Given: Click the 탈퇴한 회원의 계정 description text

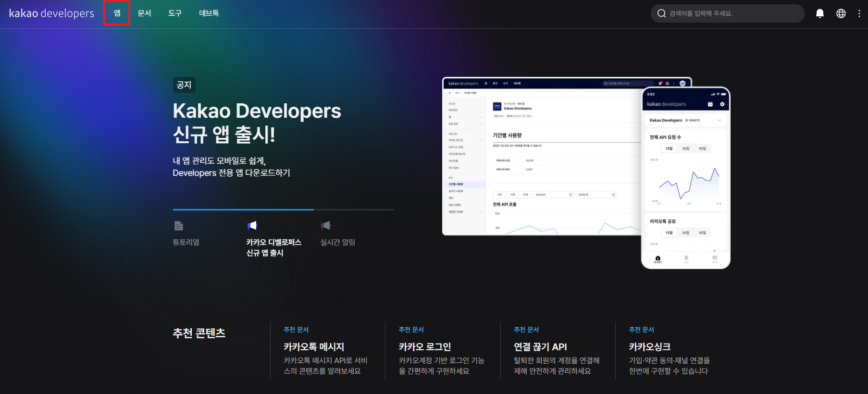Looking at the screenshot, I should (x=557, y=366).
